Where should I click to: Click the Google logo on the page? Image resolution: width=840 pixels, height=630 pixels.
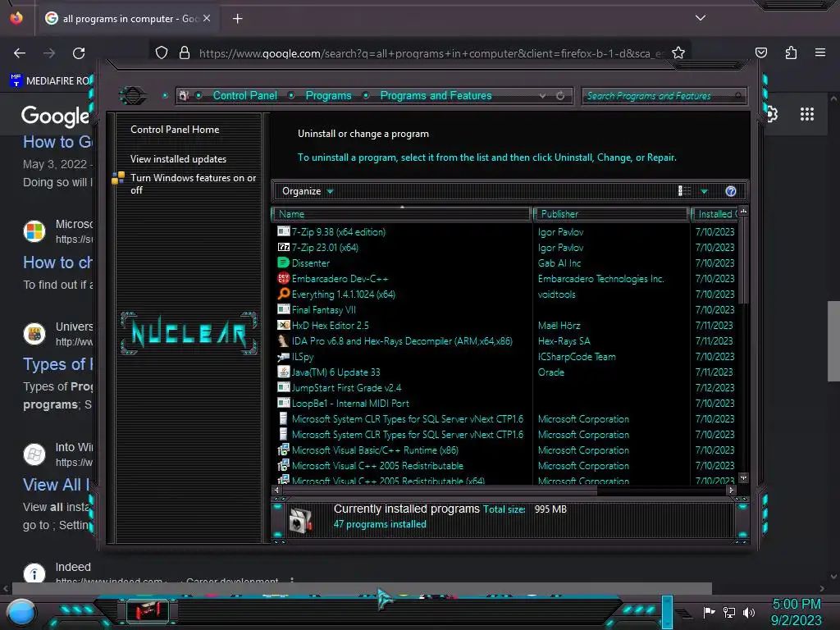pos(55,116)
